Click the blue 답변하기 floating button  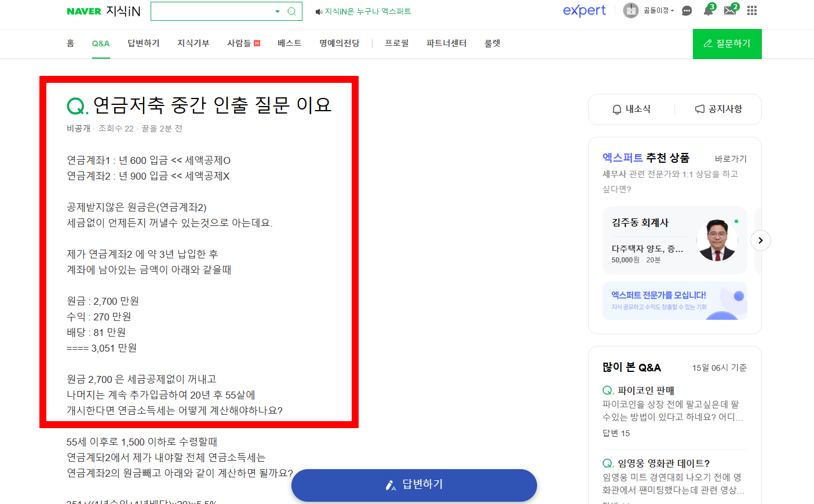[414, 485]
